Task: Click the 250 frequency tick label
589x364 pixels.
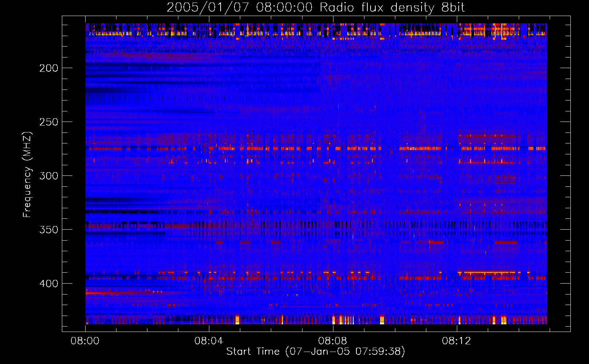Action: click(x=49, y=122)
